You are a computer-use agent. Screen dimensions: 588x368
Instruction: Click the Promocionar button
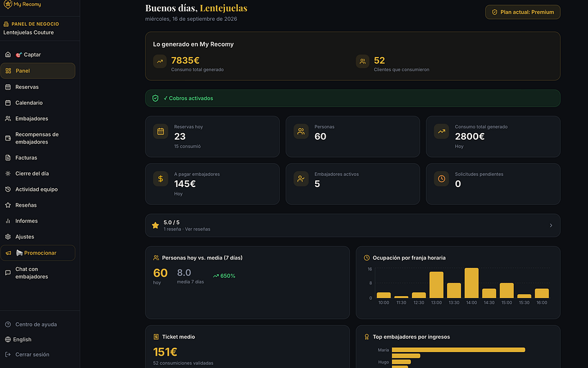coord(38,253)
